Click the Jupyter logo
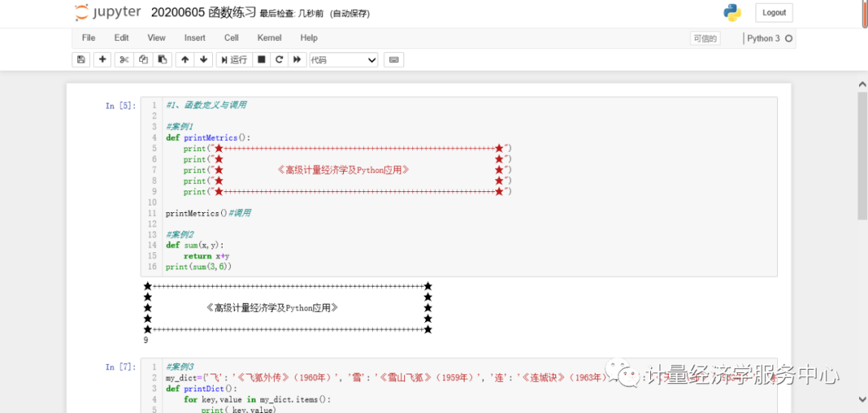Screen dimensions: 868x413 click(x=108, y=12)
